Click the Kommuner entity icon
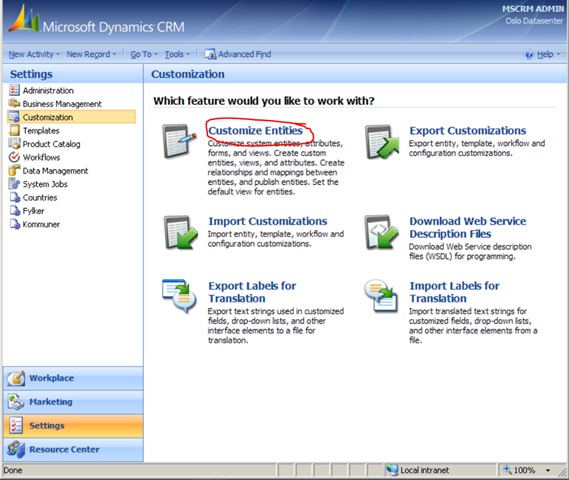 [x=15, y=224]
